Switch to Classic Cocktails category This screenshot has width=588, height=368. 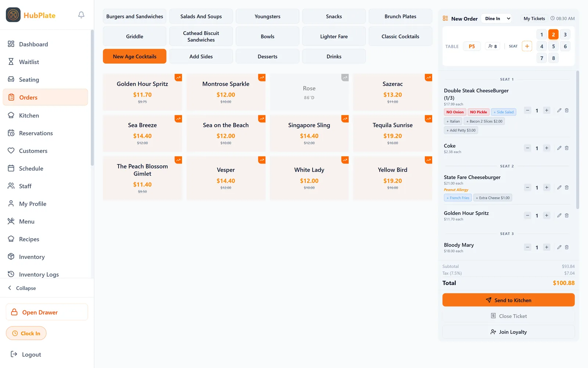pyautogui.click(x=400, y=36)
